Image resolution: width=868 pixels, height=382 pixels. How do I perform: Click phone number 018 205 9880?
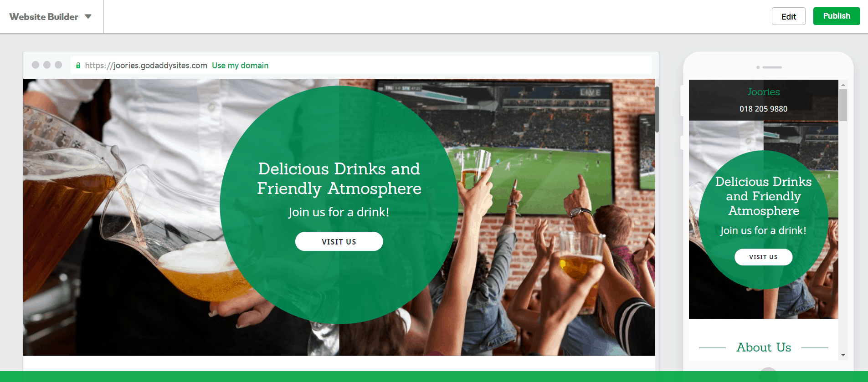coord(763,109)
